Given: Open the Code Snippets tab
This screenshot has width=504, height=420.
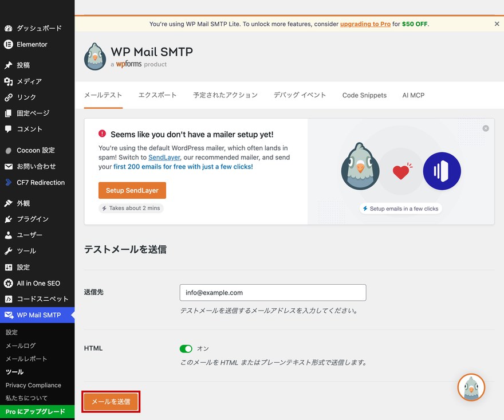Looking at the screenshot, I should coord(364,95).
